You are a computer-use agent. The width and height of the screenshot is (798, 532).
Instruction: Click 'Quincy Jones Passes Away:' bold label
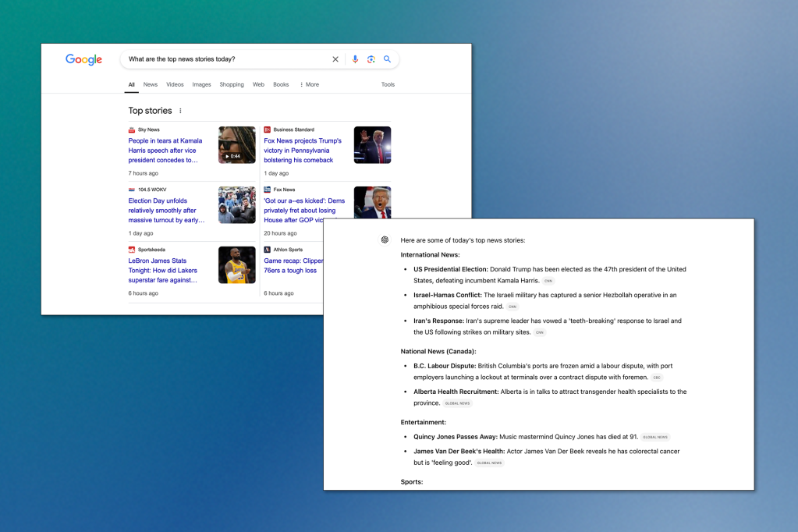[x=456, y=437]
